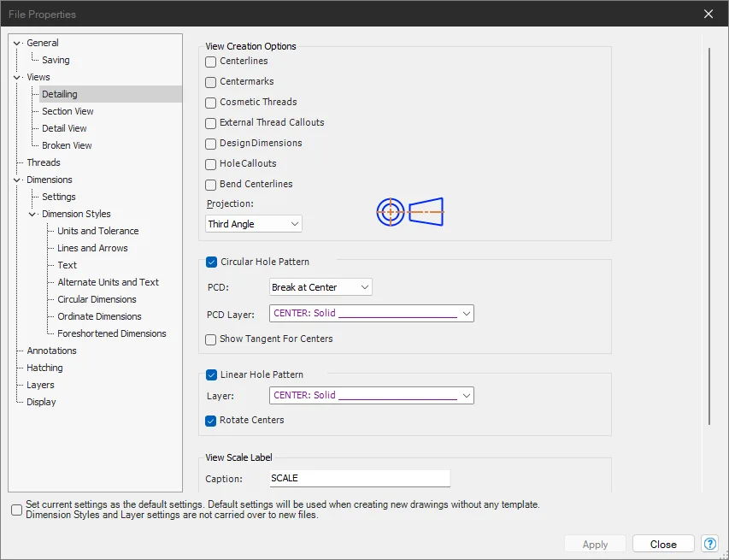Open the Detail View settings page

tap(64, 128)
